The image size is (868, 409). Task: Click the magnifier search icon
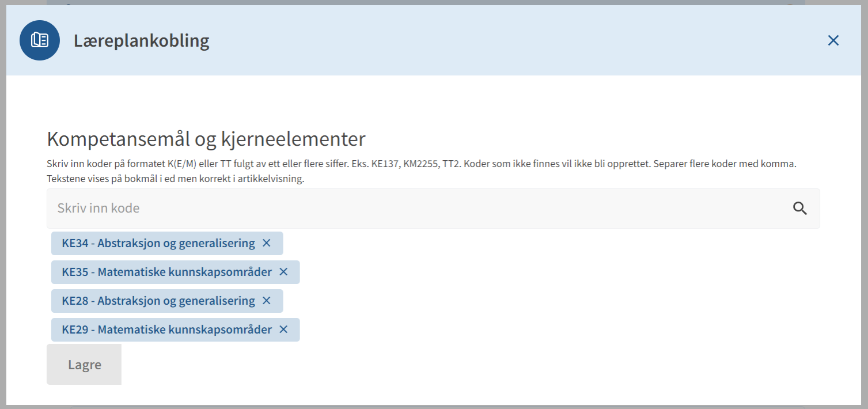coord(799,209)
